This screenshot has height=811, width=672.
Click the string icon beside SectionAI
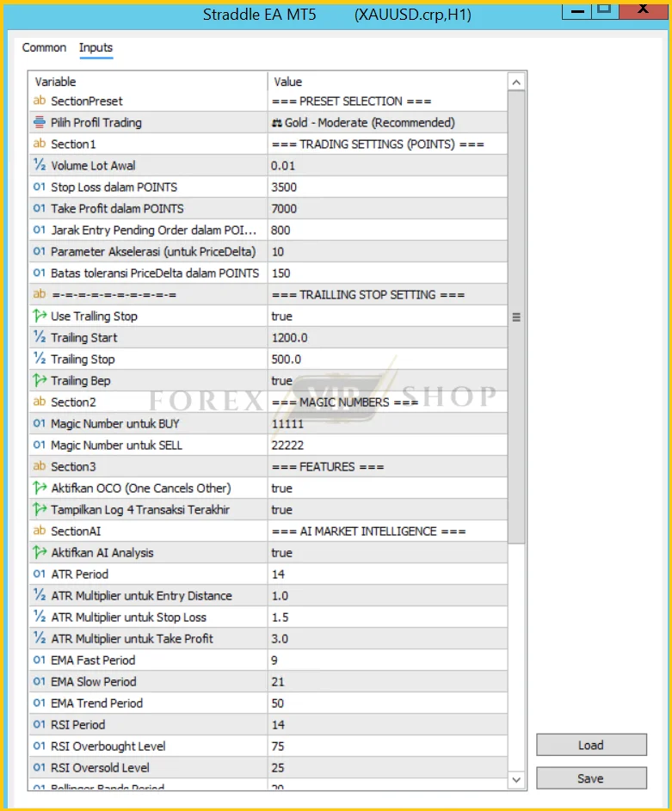(40, 531)
